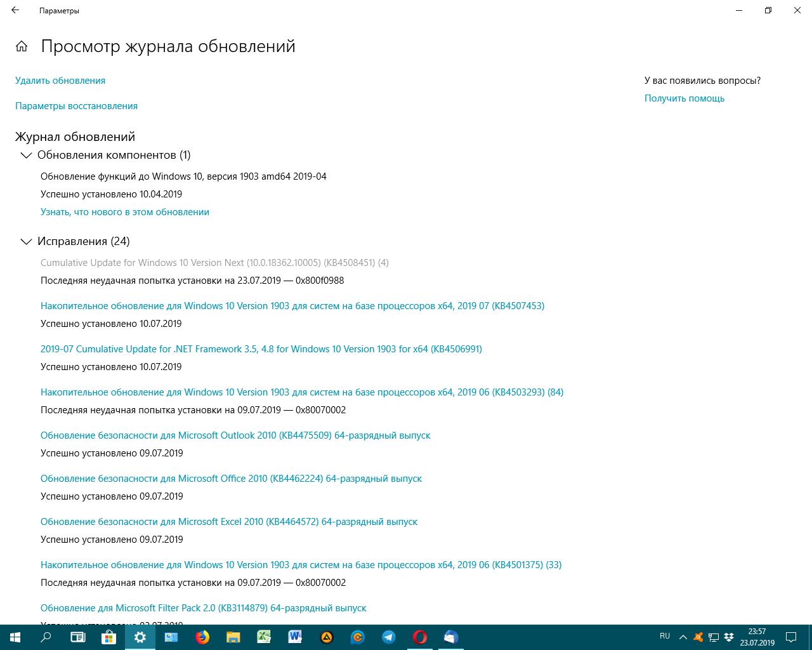Click Удалить обновления link
Screen dimensions: 812x650
click(x=60, y=81)
